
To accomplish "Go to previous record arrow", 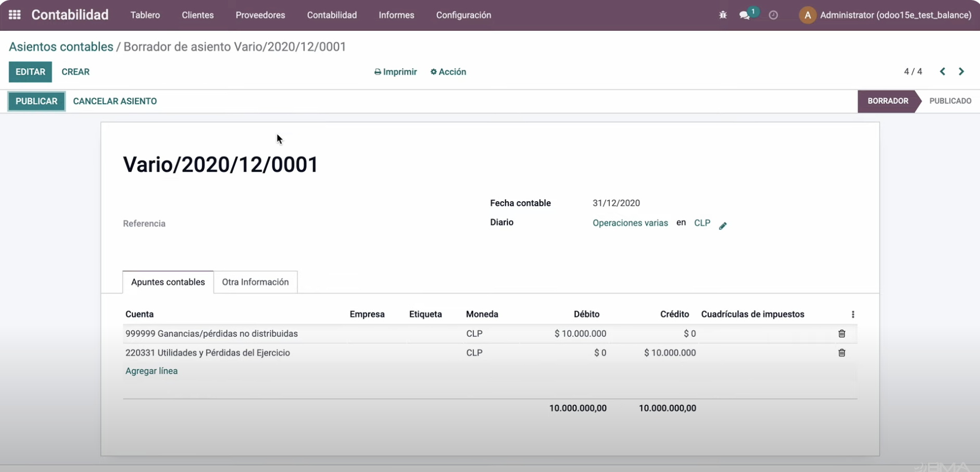I will (x=943, y=71).
